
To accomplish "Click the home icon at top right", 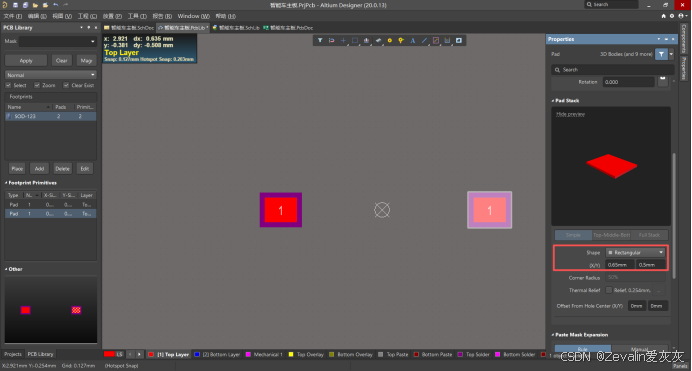I will click(x=663, y=16).
